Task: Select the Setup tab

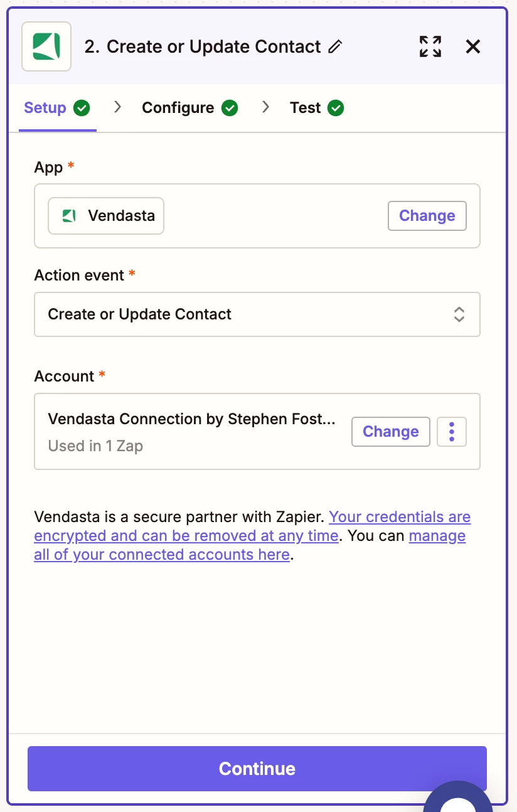Action: click(x=45, y=108)
